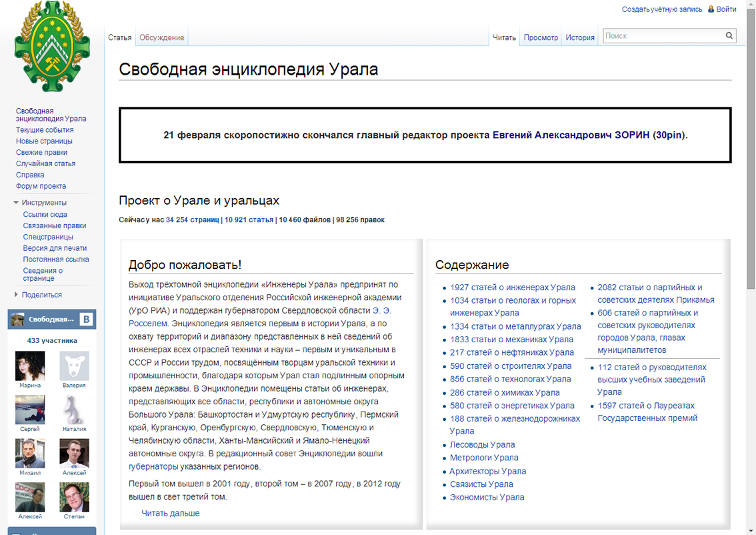
Task: Click the Создать учётную запись link
Action: [661, 9]
